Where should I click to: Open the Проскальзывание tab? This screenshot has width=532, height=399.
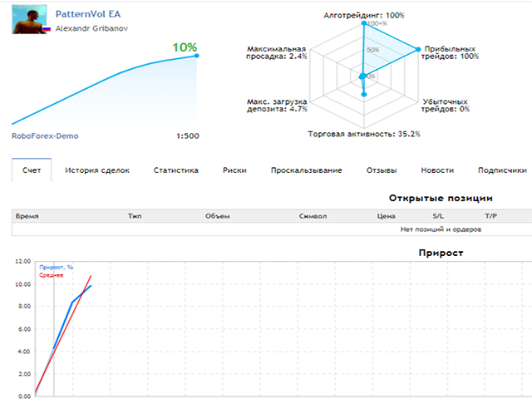(x=306, y=170)
